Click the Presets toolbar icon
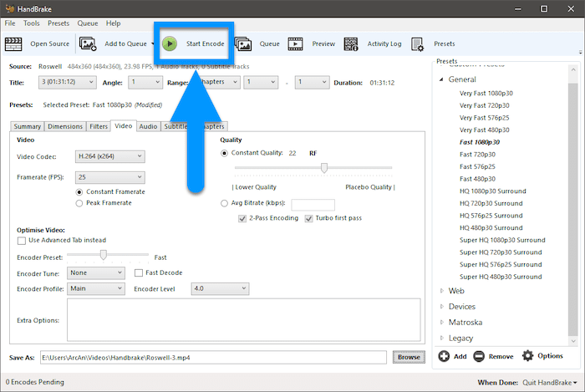 417,44
